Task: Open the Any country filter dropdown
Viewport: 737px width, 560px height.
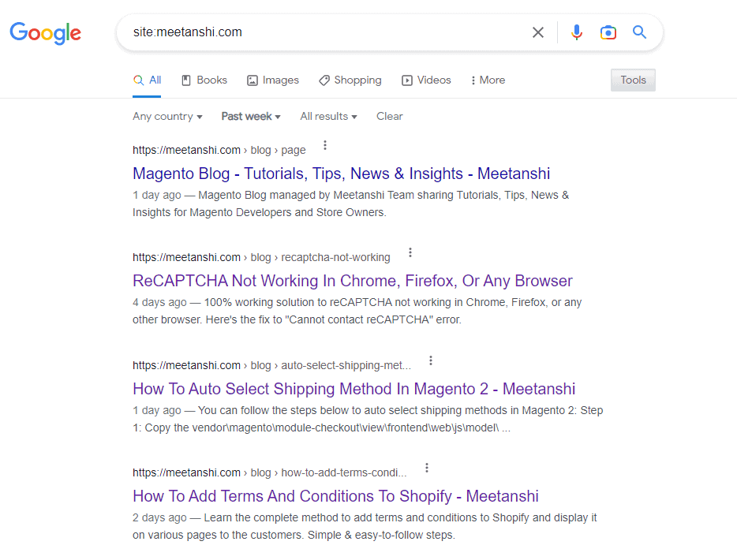Action: pyautogui.click(x=167, y=117)
